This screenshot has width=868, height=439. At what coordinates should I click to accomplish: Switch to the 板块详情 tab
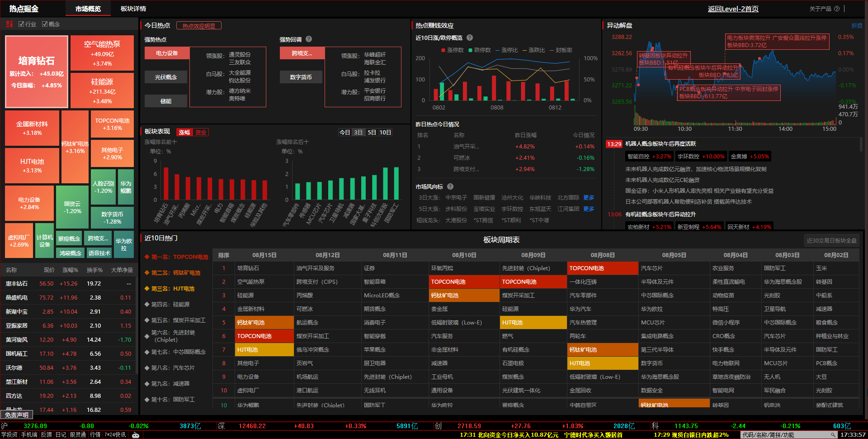point(133,9)
